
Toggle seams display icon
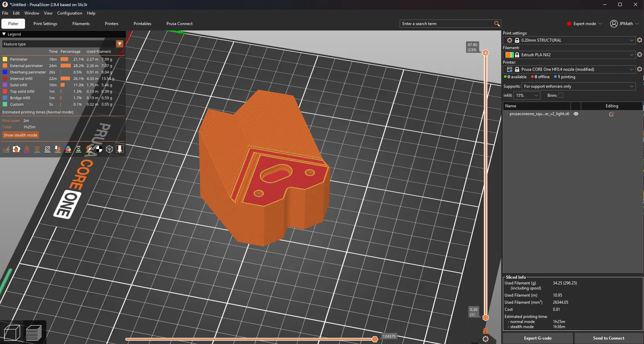point(47,149)
